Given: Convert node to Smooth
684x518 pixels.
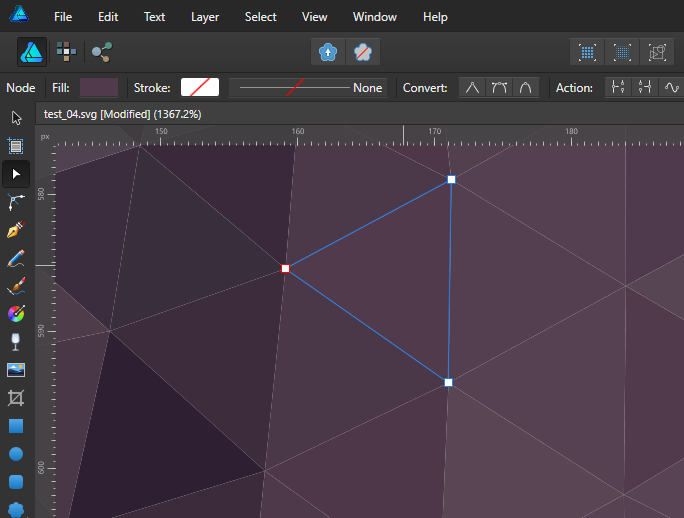Looking at the screenshot, I should click(499, 87).
